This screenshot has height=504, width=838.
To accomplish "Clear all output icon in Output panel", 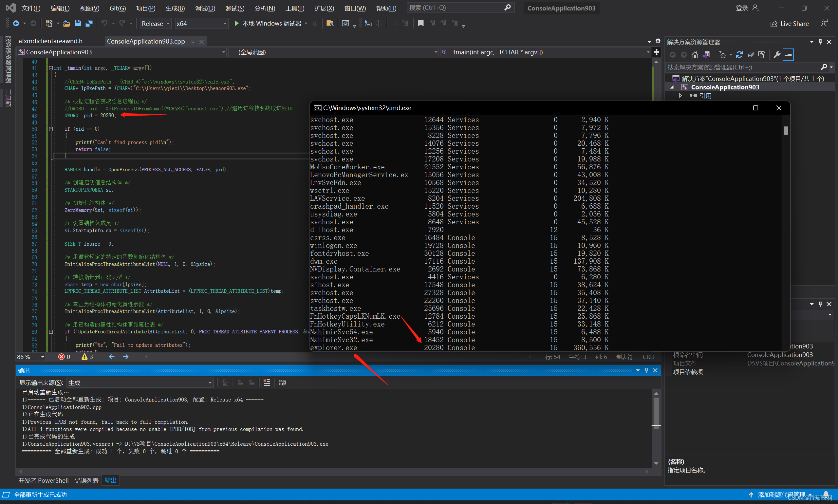I will click(267, 383).
